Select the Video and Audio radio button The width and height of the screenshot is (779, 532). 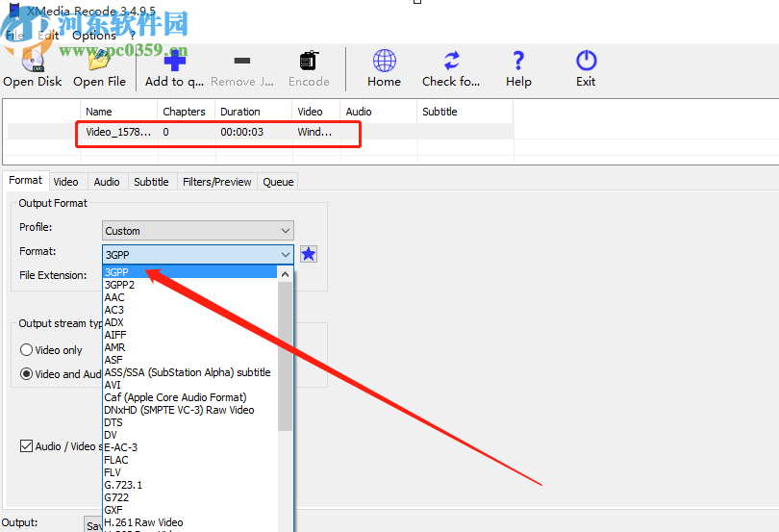26,374
